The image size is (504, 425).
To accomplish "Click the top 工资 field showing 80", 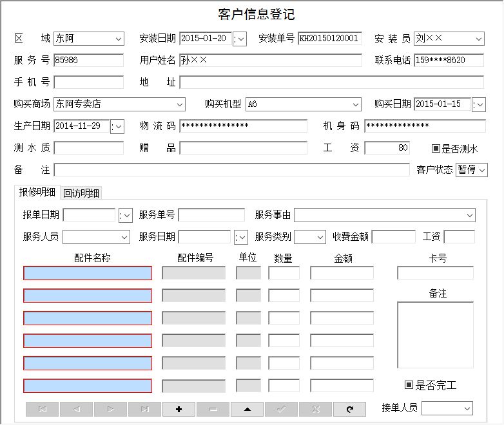I will (x=387, y=147).
